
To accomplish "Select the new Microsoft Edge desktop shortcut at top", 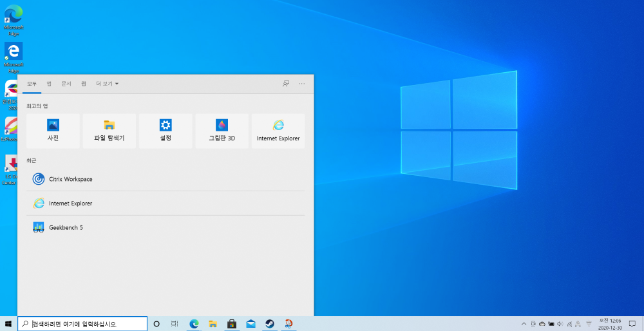I will [x=14, y=20].
